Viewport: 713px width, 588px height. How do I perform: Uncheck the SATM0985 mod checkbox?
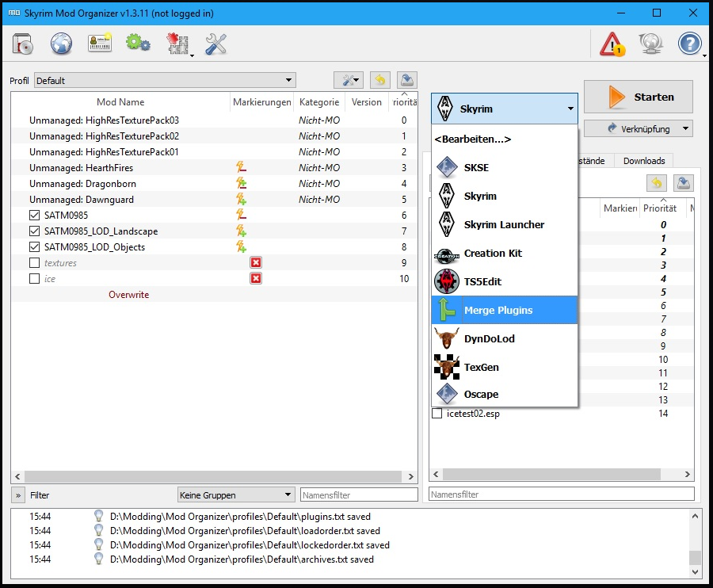click(x=34, y=215)
